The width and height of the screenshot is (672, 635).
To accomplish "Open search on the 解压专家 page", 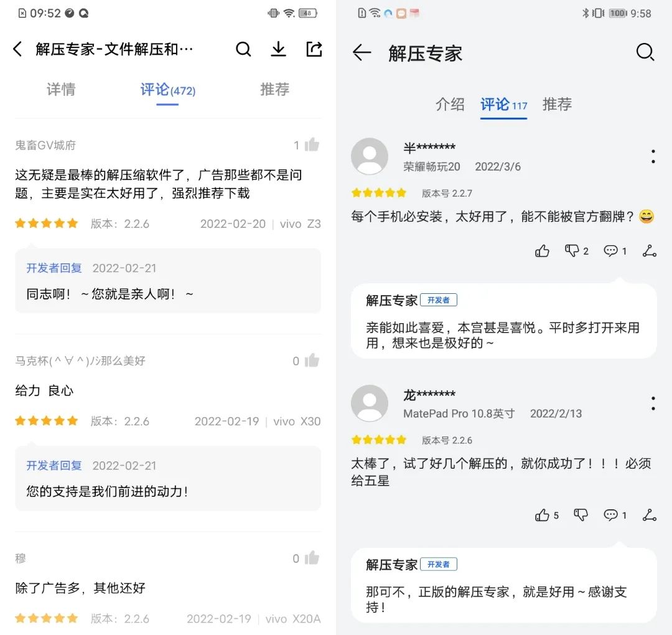I will click(x=645, y=53).
